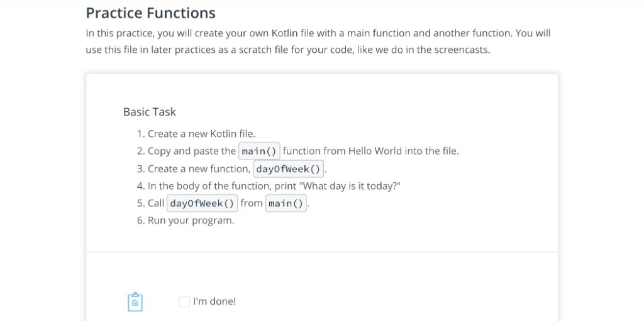This screenshot has width=644, height=321.
Task: Click step 1 "Create a new Kotlin file"
Action: 201,134
